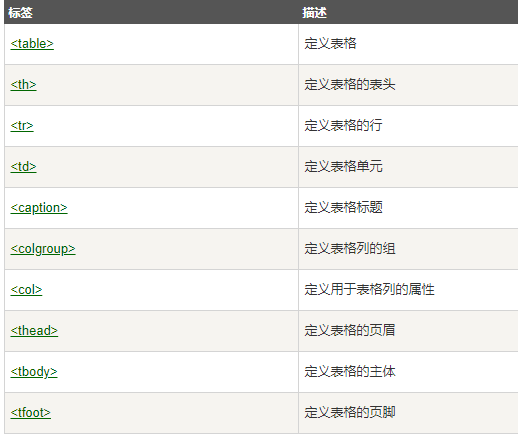Screen dimensions: 518x443
Task: Open the <tbody> tag link
Action: [x=34, y=372]
